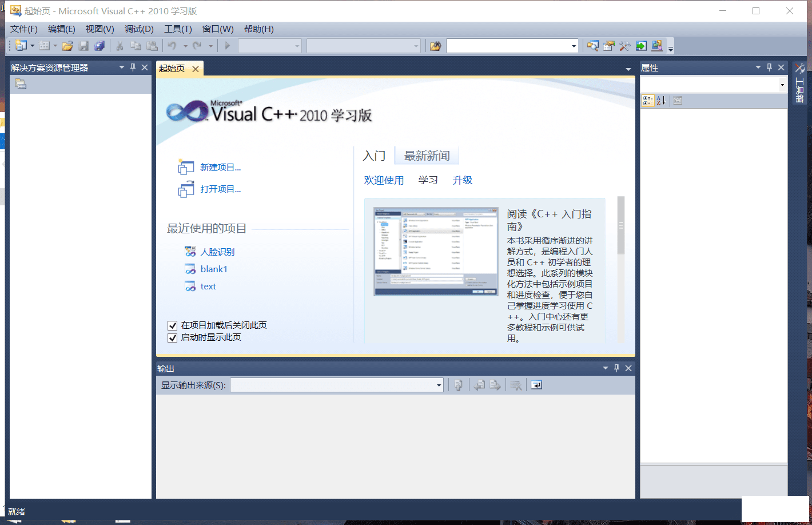Select the 入门 tab
The height and width of the screenshot is (525, 812).
375,156
